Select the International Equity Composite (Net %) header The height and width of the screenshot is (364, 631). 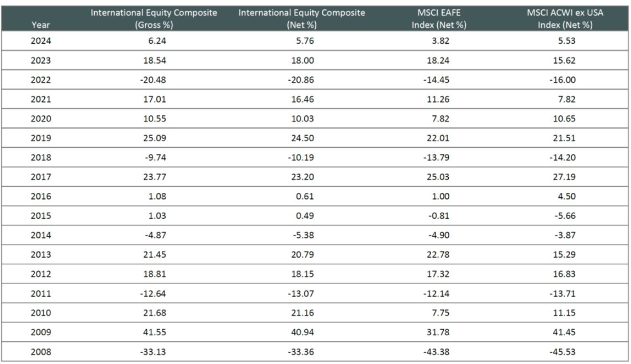pyautogui.click(x=302, y=19)
